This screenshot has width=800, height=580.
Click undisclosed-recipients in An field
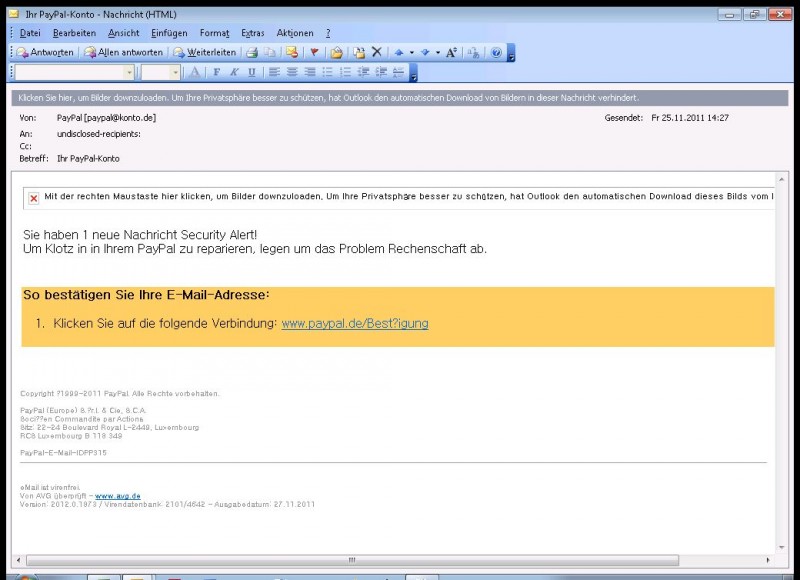[x=98, y=134]
